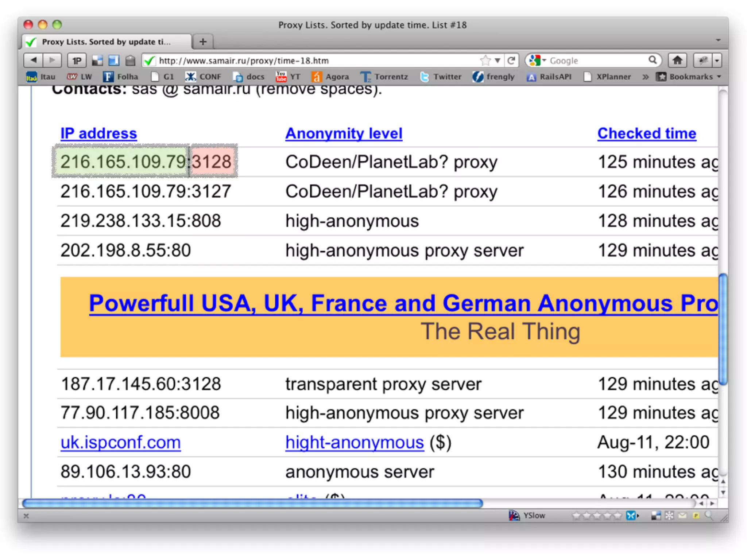The image size is (747, 560).
Task: Show more bookmarks with chevron overflow
Action: [x=645, y=77]
